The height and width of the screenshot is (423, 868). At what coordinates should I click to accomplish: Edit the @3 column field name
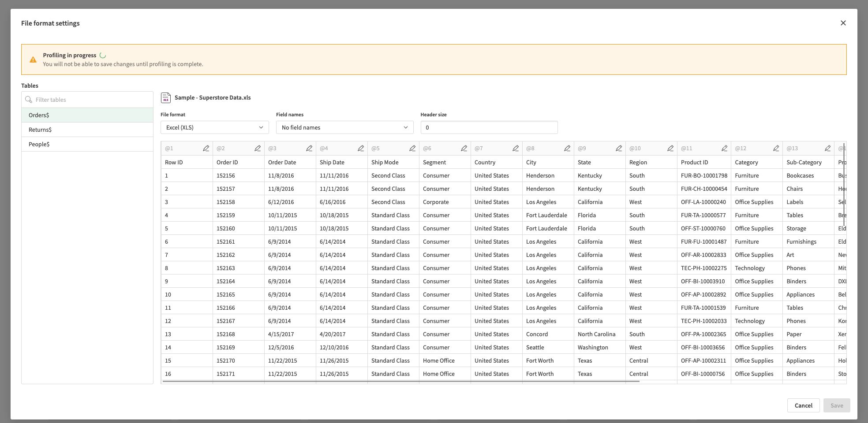(309, 148)
